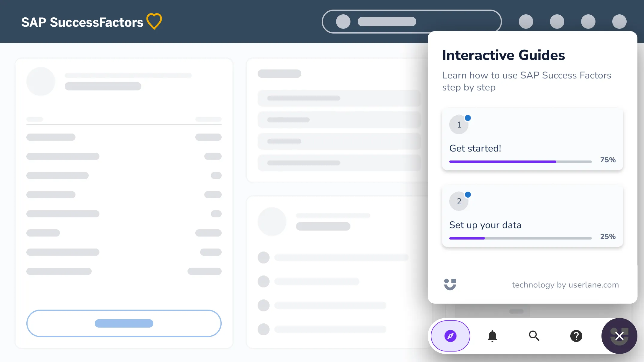
Task: Open the notifications bell
Action: (x=492, y=336)
